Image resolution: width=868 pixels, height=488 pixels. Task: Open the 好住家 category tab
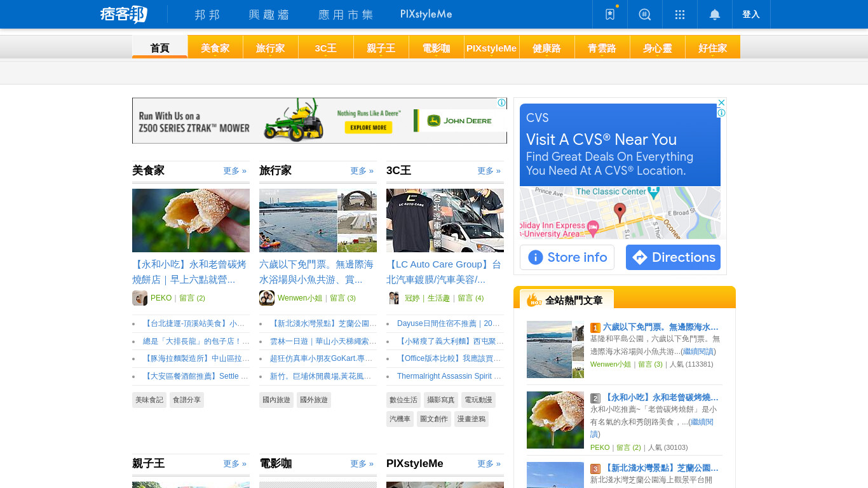(713, 48)
